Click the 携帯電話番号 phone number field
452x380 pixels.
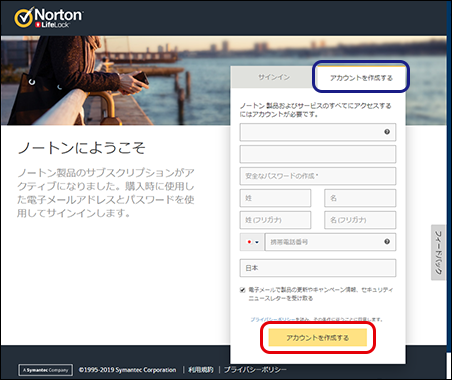tap(330, 242)
